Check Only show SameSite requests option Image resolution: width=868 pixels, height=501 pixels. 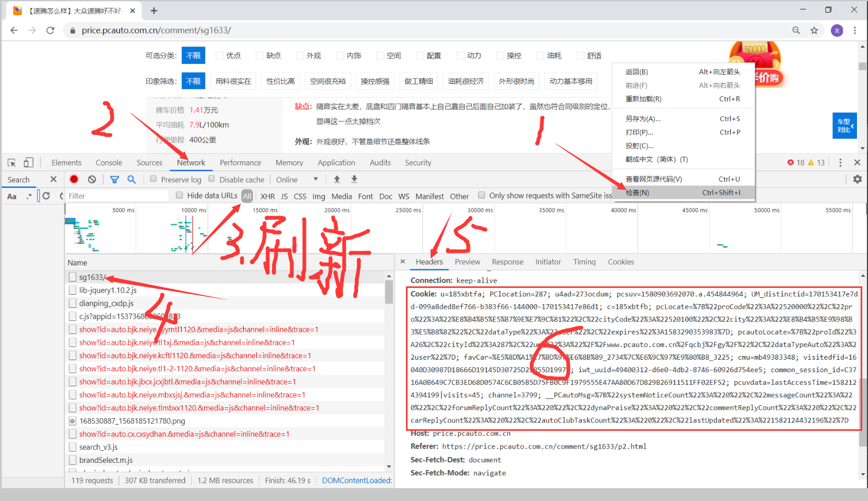[481, 195]
